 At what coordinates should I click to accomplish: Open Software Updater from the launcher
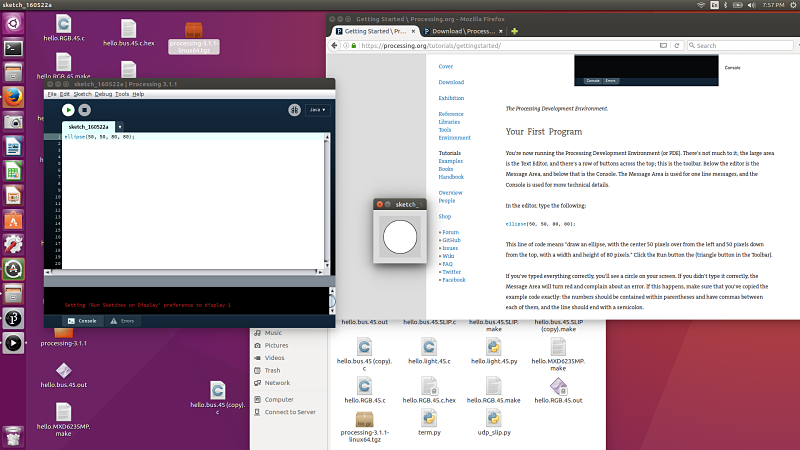pos(13,269)
